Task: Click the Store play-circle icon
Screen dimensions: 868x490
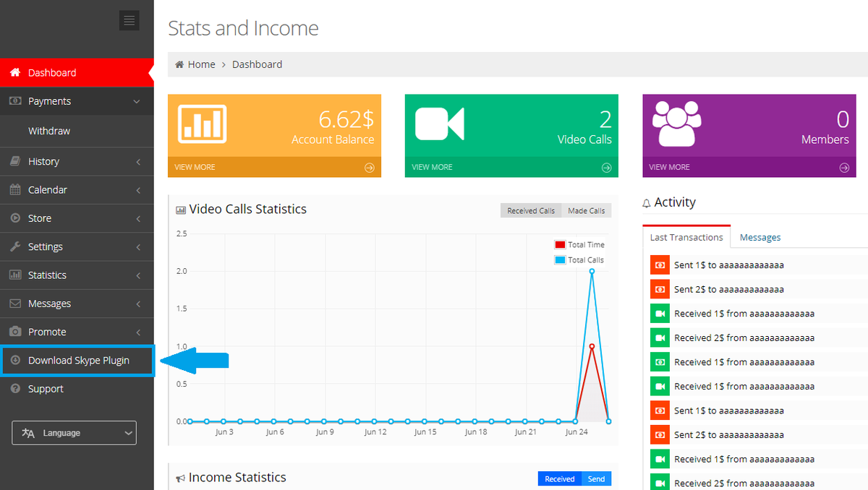Action: [15, 218]
